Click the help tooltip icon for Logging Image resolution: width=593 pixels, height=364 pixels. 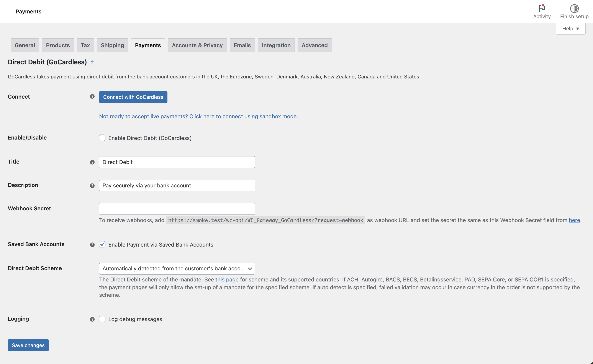point(92,319)
